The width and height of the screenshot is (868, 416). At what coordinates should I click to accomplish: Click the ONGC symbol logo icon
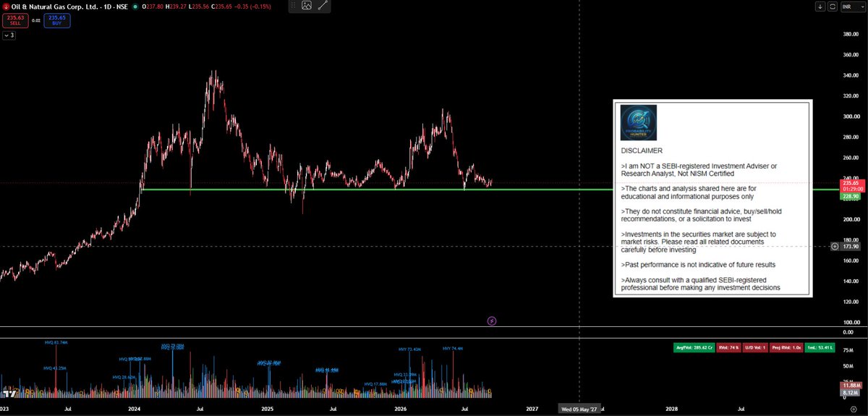(5, 6)
